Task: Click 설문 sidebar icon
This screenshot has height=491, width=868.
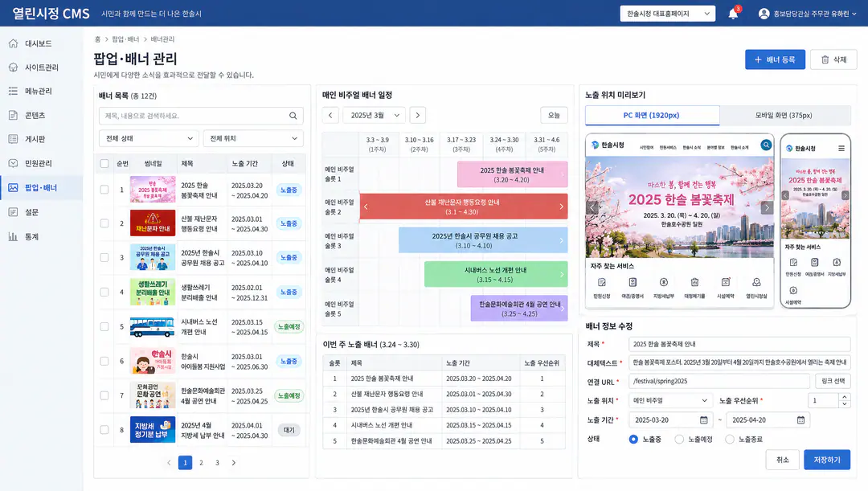Action: 14,212
